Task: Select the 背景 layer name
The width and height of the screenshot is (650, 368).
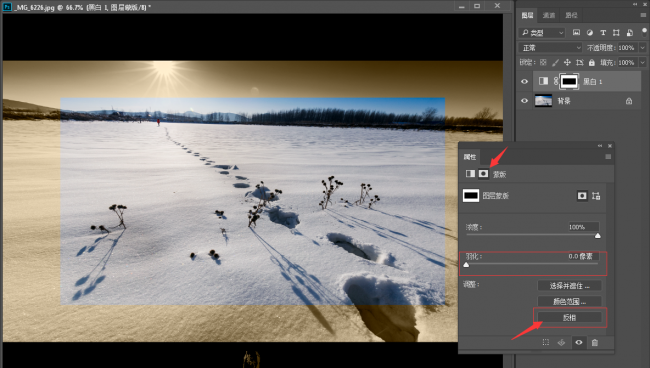Action: (564, 101)
